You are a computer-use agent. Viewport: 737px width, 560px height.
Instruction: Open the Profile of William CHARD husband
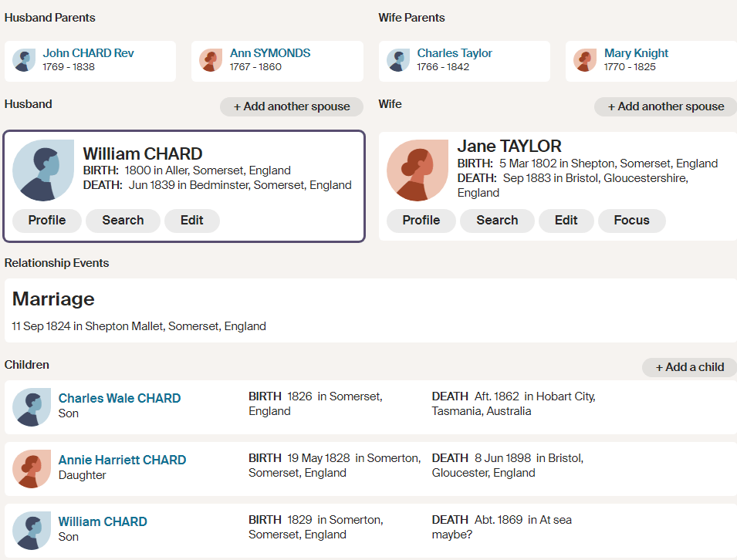47,221
